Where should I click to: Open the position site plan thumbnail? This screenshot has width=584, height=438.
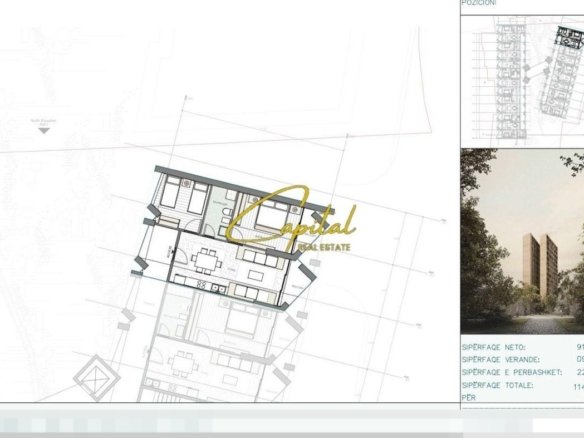(x=522, y=81)
